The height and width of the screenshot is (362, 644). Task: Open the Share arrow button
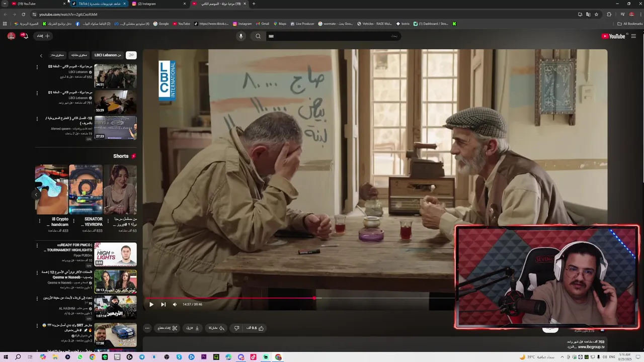(x=216, y=328)
